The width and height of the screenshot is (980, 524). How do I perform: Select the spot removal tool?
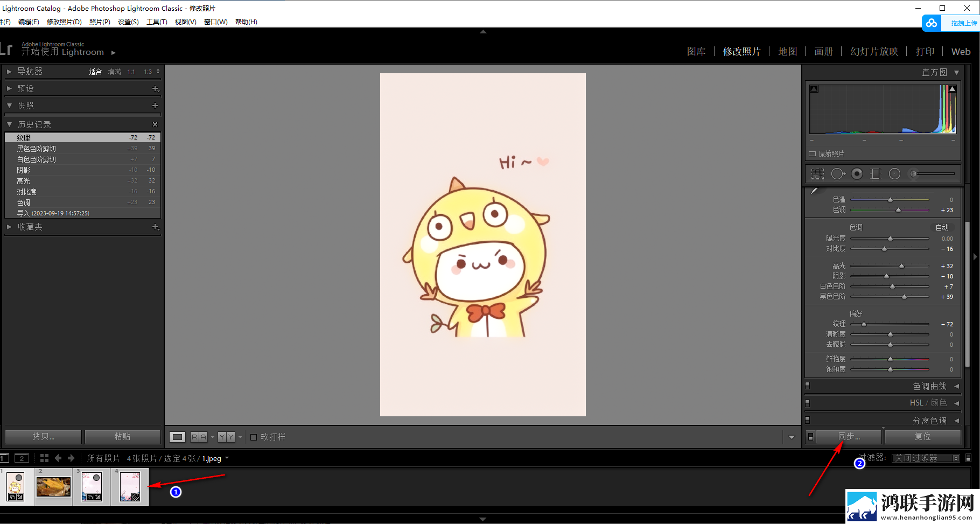point(838,174)
